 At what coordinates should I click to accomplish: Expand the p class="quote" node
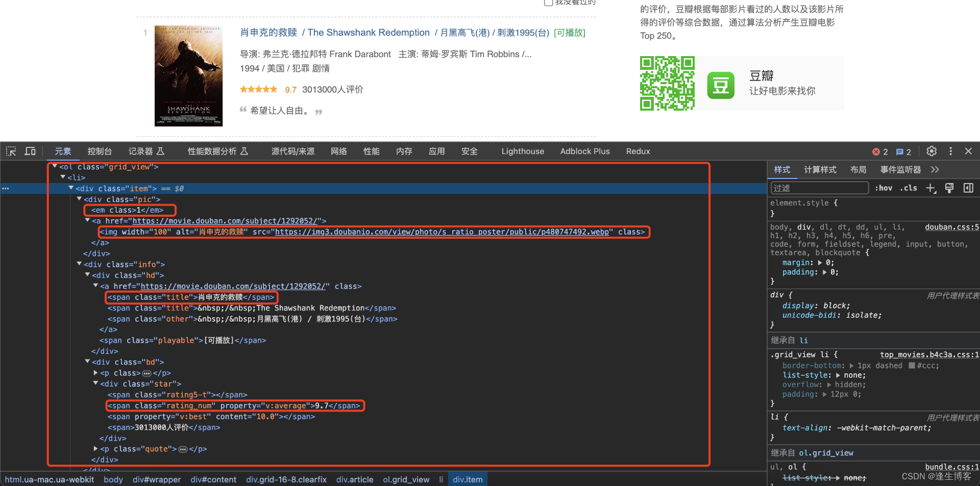(x=95, y=449)
